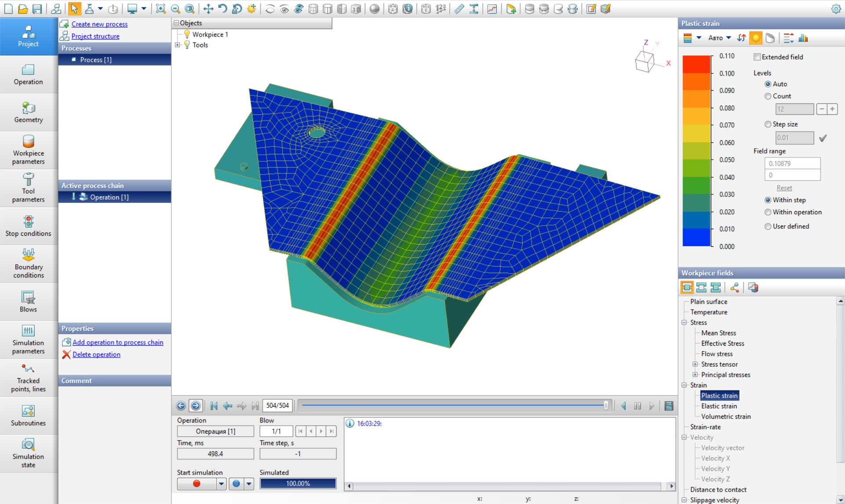This screenshot has height=504, width=845.
Task: Click the Save project toolbar icon
Action: 37,9
